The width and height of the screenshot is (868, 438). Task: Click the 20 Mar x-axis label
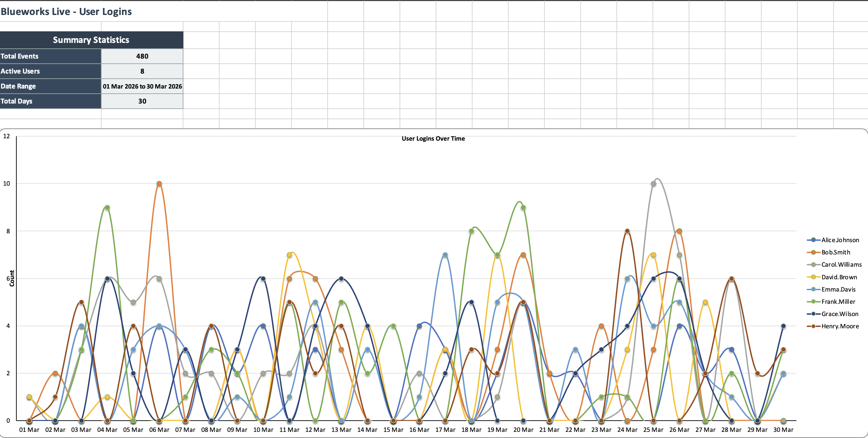[523, 430]
